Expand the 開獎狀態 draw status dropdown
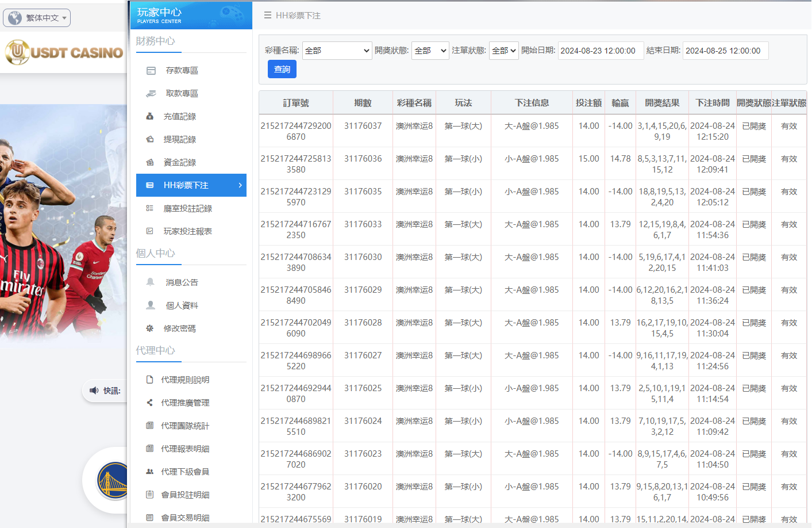The width and height of the screenshot is (812, 528). point(430,51)
